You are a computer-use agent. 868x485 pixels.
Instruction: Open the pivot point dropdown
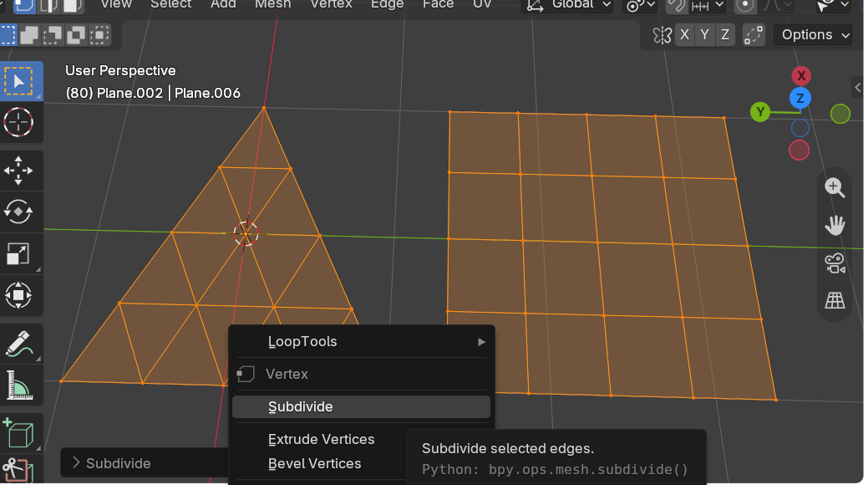click(x=640, y=6)
